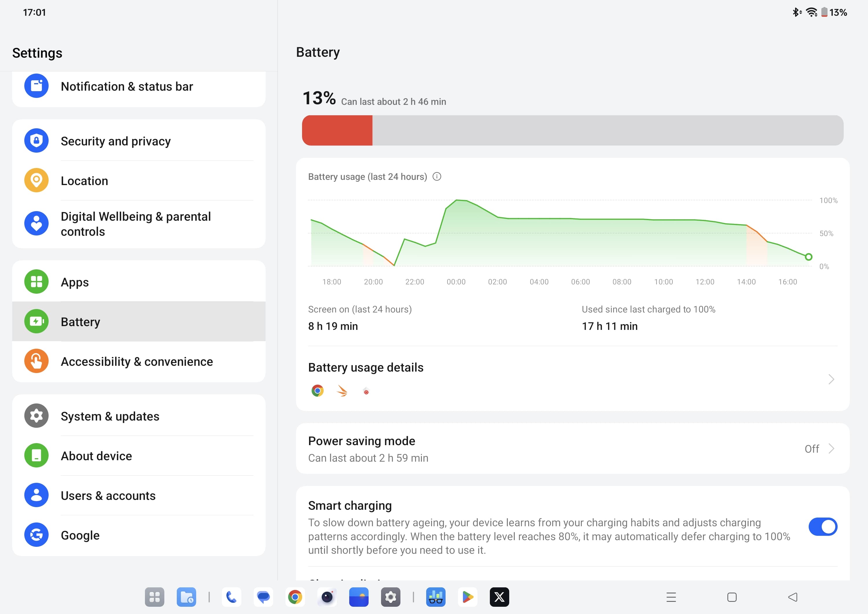Open the Camera app icon in taskbar
This screenshot has height=614, width=868.
coord(325,597)
